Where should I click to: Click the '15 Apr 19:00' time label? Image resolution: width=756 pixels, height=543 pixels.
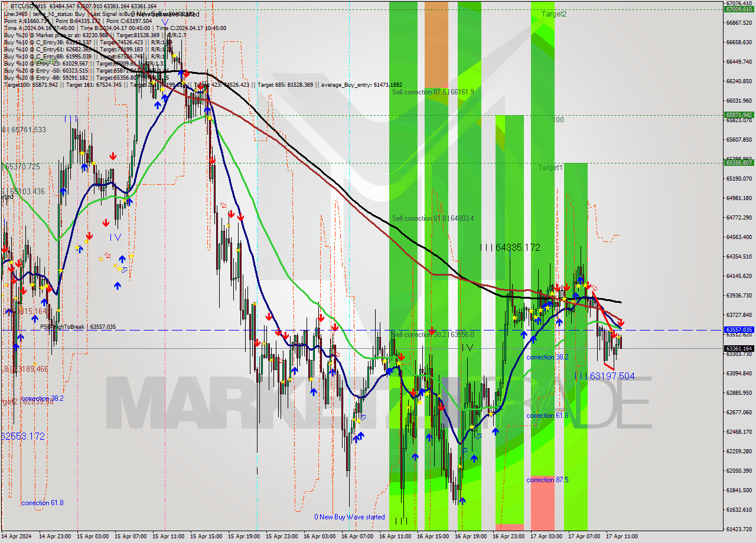[245, 537]
